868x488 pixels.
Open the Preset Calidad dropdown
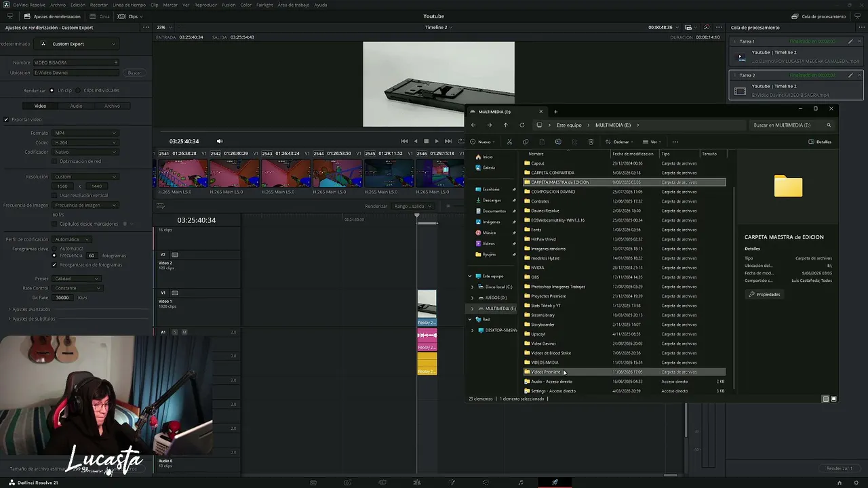click(77, 279)
